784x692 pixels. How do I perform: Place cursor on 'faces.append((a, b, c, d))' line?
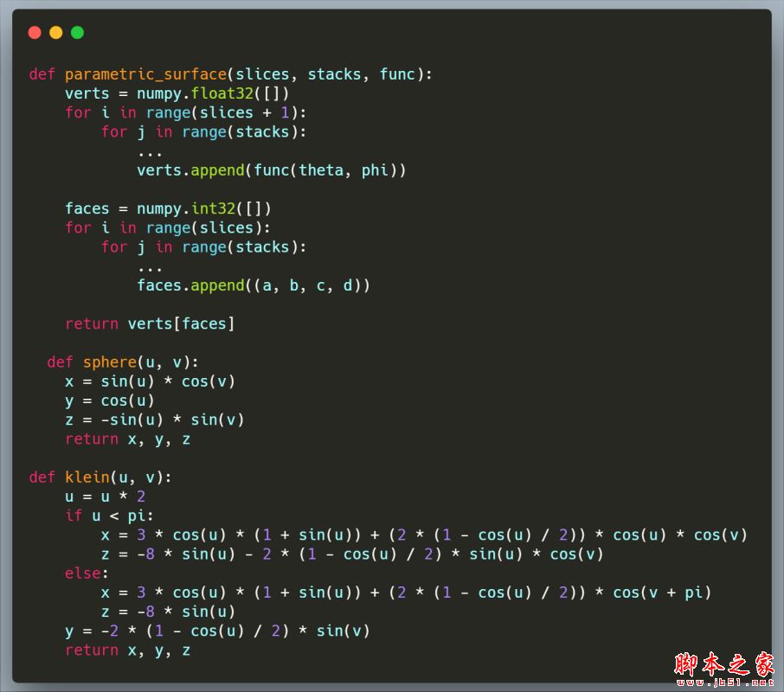coord(253,285)
